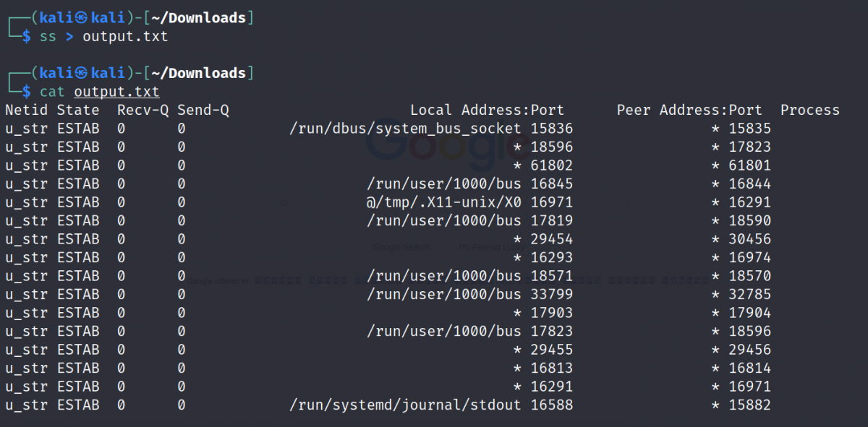Click the /run/dbus/system_bus_socket path
The width and height of the screenshot is (868, 427).
tap(405, 129)
